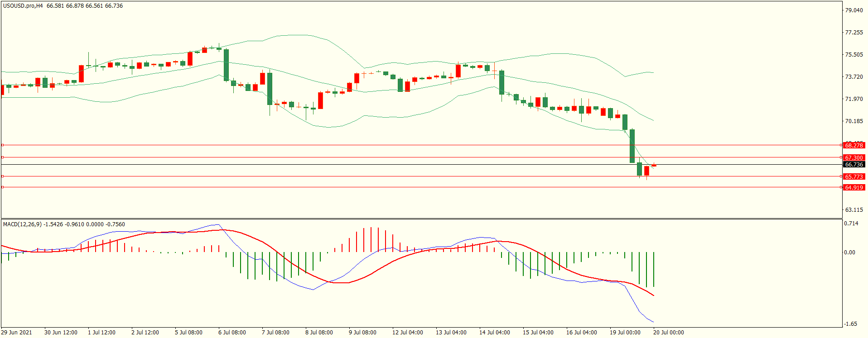The width and height of the screenshot is (868, 338).
Task: Click the 14 Jul 04:00 time label
Action: click(x=495, y=333)
